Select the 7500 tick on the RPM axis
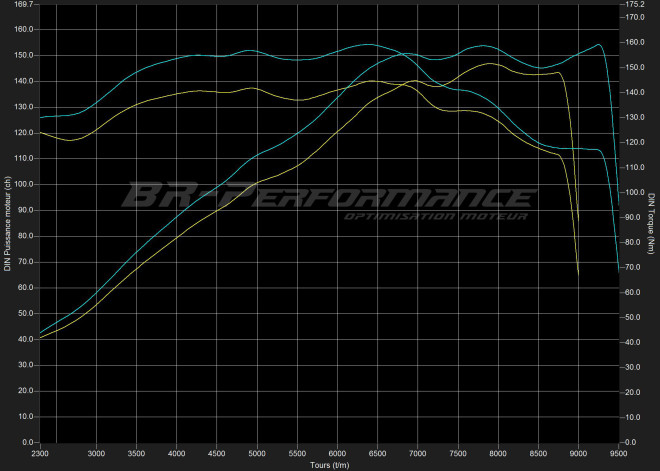660x471 pixels. [x=459, y=453]
